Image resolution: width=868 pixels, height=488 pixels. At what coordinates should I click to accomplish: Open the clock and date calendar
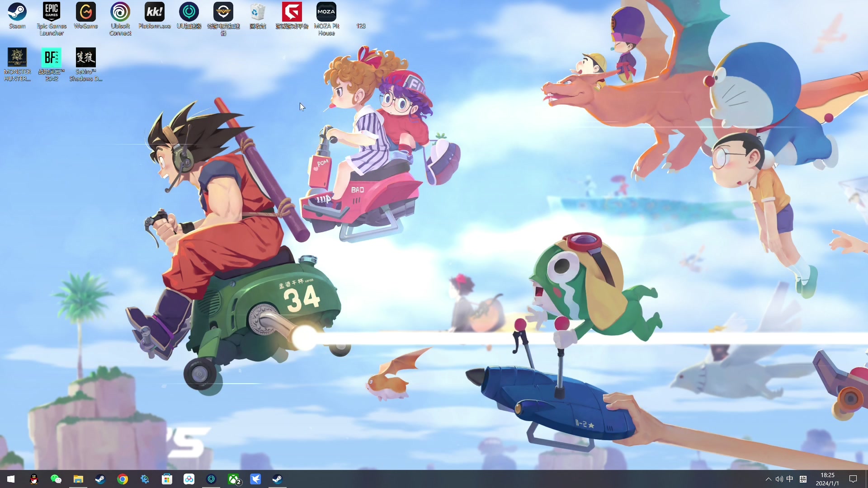click(827, 479)
